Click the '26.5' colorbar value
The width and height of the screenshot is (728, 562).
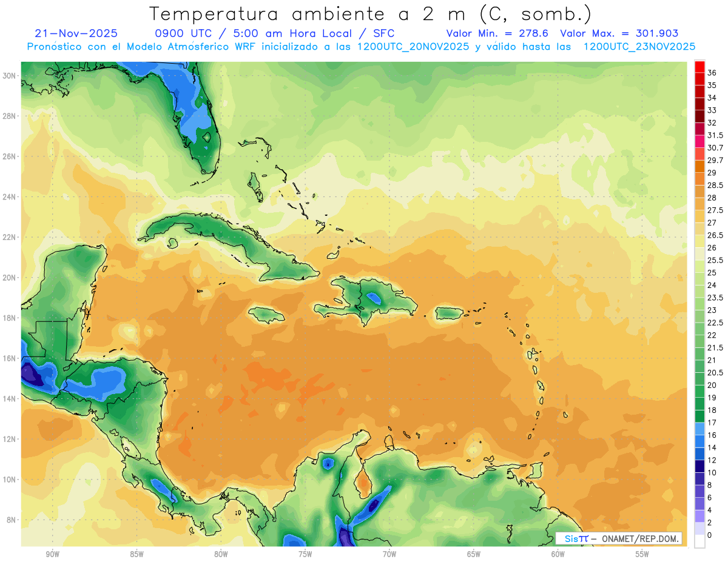pos(715,235)
